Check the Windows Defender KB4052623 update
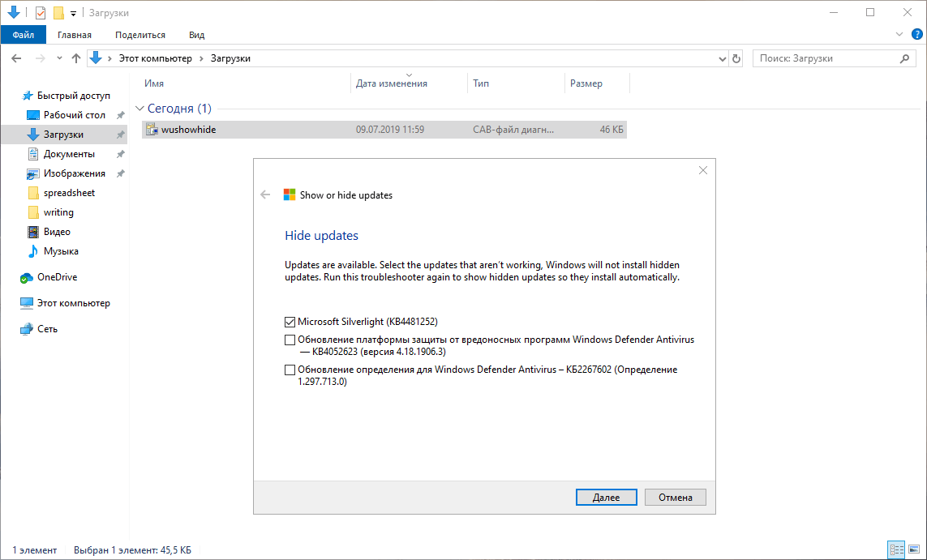 coord(290,340)
